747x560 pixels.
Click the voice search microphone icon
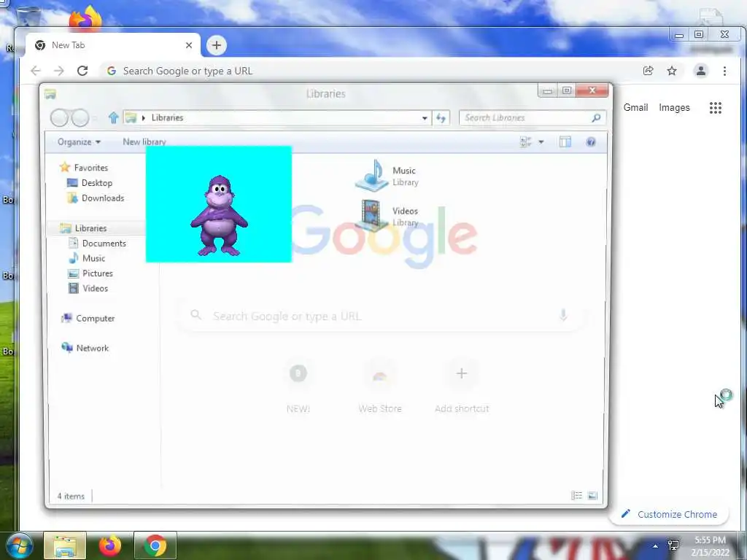coord(563,315)
